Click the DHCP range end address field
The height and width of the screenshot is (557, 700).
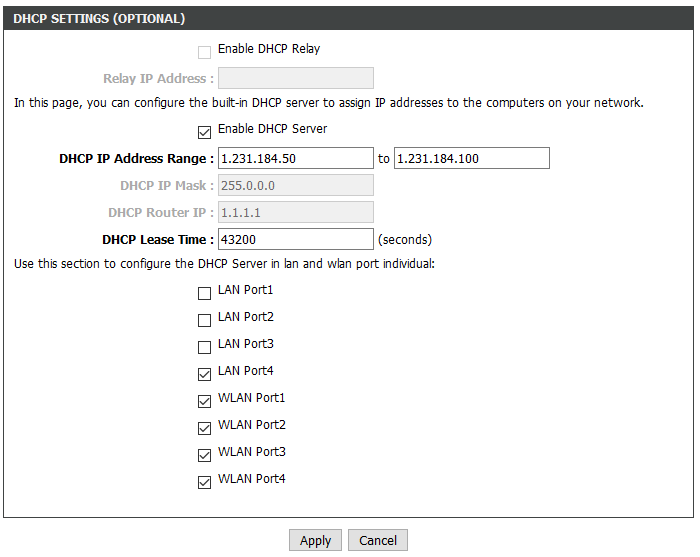(x=472, y=158)
